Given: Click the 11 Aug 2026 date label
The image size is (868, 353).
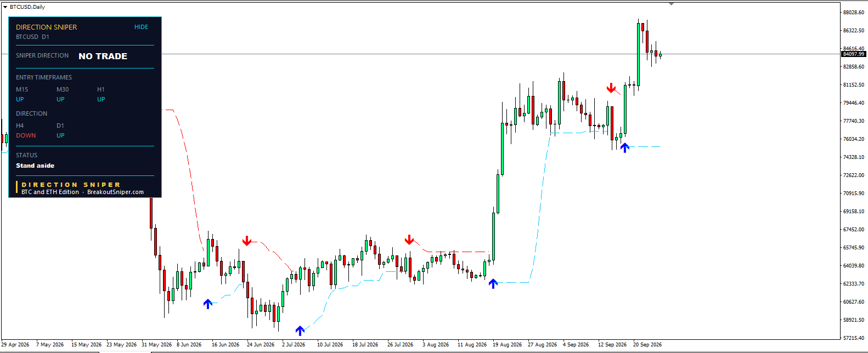Looking at the screenshot, I should point(472,345).
